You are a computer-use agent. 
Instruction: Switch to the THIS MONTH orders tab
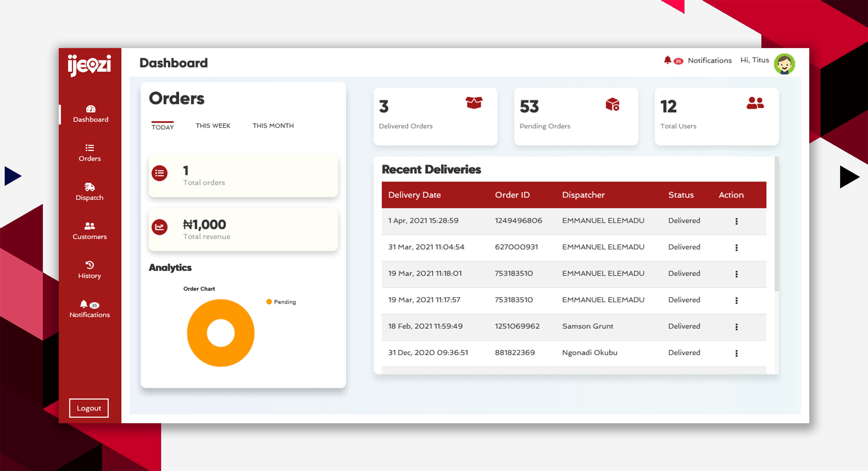pyautogui.click(x=273, y=125)
